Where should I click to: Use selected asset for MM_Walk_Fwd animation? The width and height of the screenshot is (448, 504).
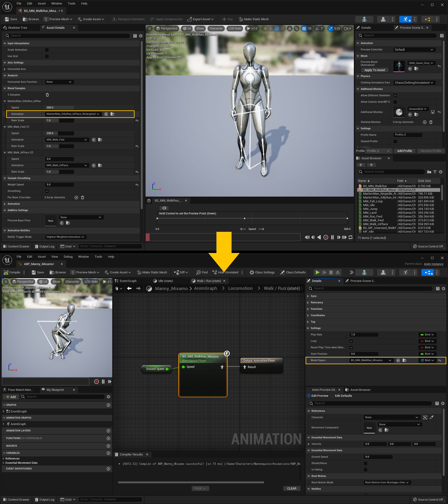[94, 140]
